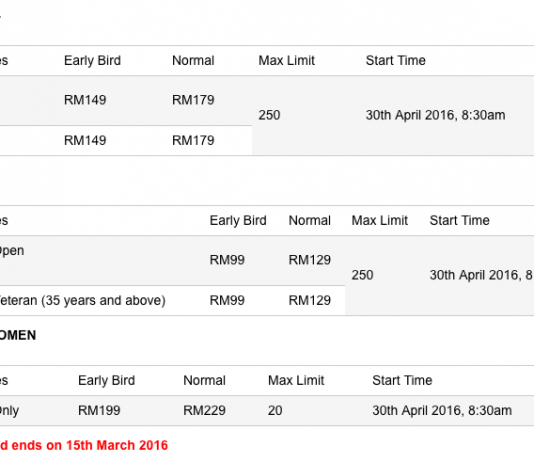534x462 pixels.
Task: Click Max Limit header in the topmost table
Action: pos(286,61)
